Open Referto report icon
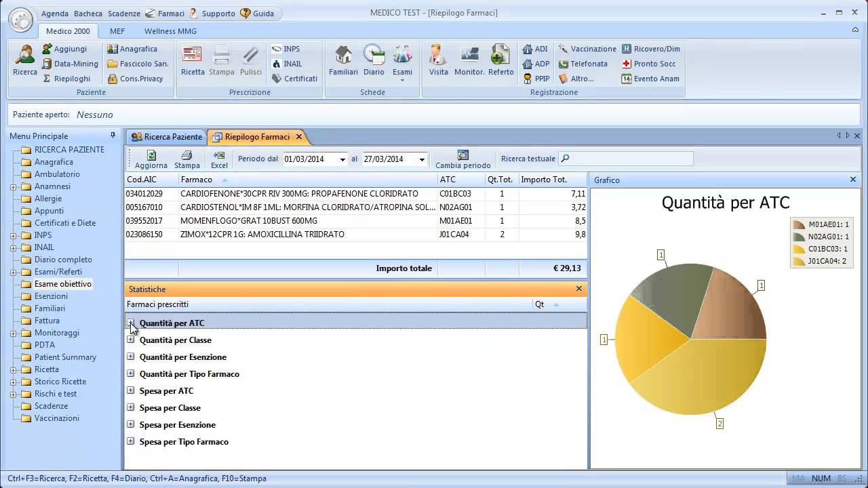The height and width of the screenshot is (488, 868). [x=501, y=61]
